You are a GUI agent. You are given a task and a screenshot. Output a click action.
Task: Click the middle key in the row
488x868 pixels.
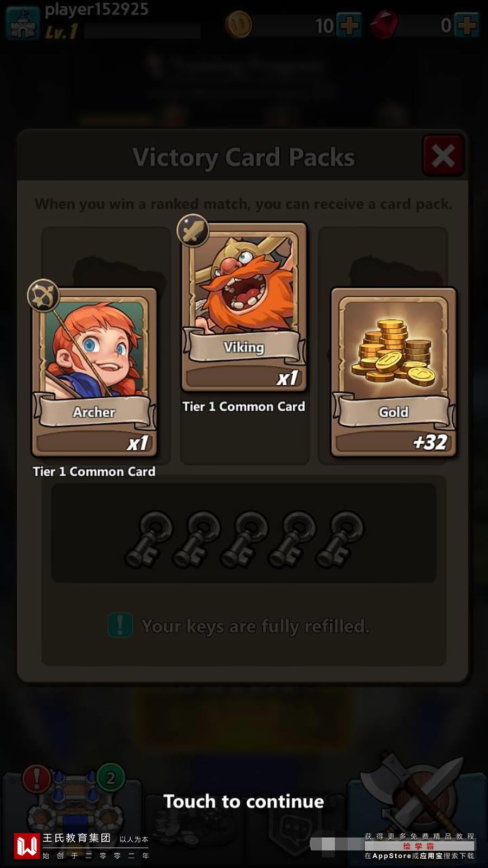coord(244,539)
